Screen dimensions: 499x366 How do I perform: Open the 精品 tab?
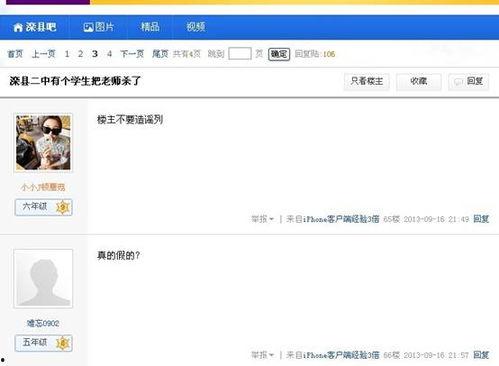(150, 27)
